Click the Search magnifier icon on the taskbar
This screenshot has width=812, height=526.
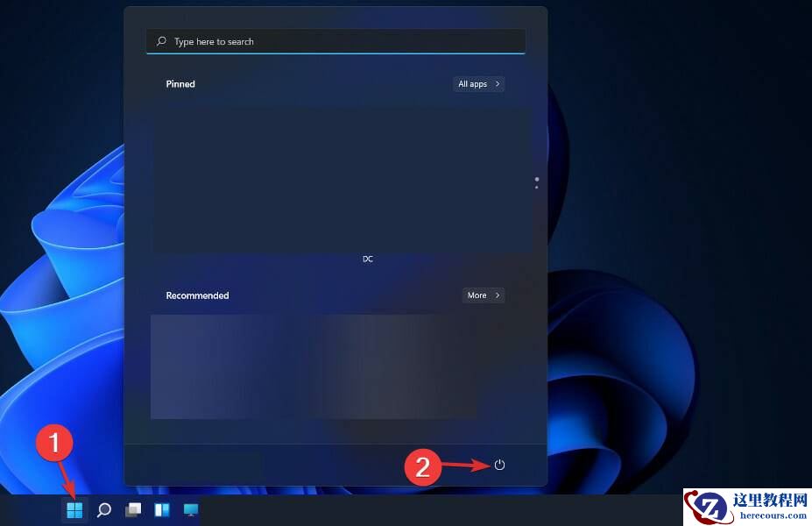click(104, 508)
